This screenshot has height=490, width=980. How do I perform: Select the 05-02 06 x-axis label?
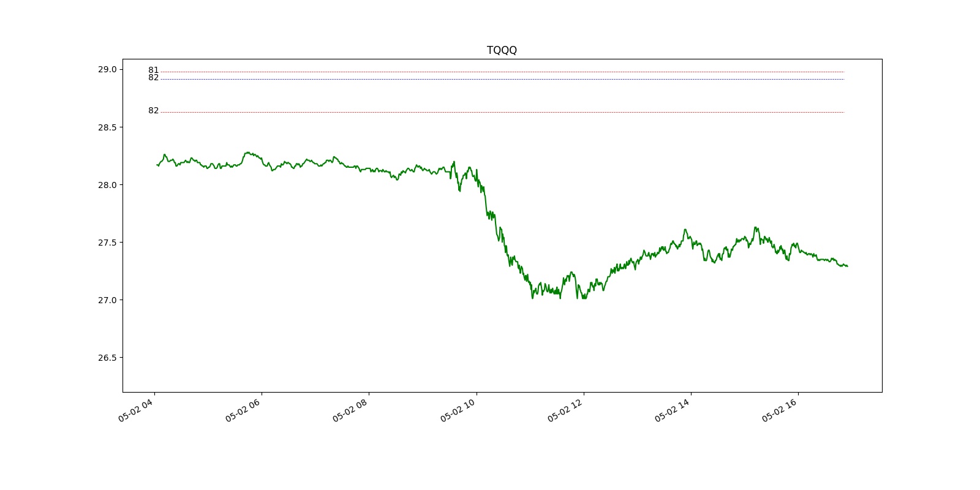pyautogui.click(x=244, y=410)
